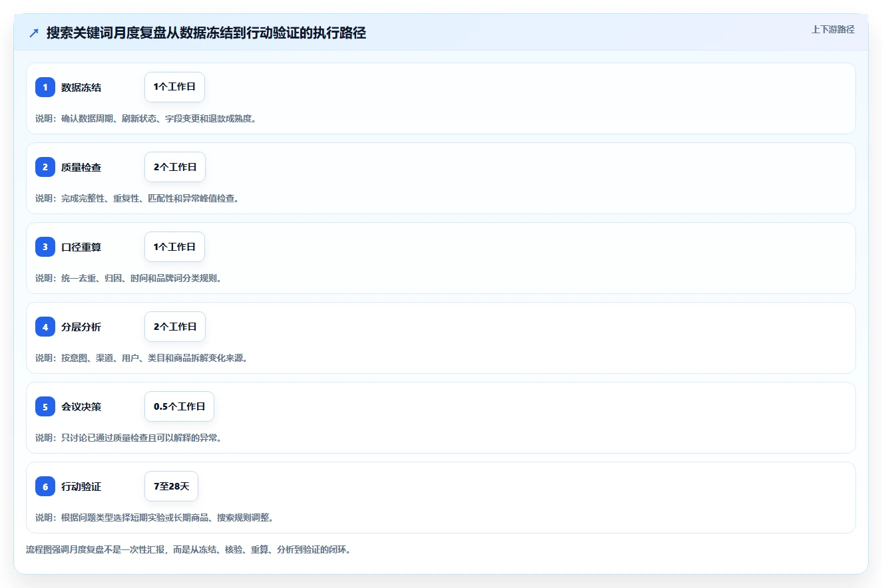Click the 上下游路径 label

click(833, 29)
